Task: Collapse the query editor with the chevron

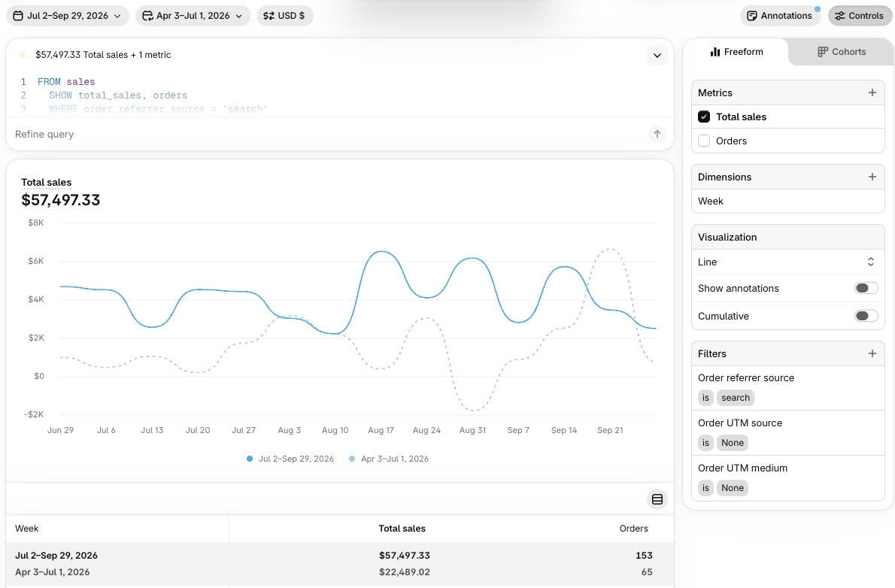Action: pyautogui.click(x=657, y=56)
